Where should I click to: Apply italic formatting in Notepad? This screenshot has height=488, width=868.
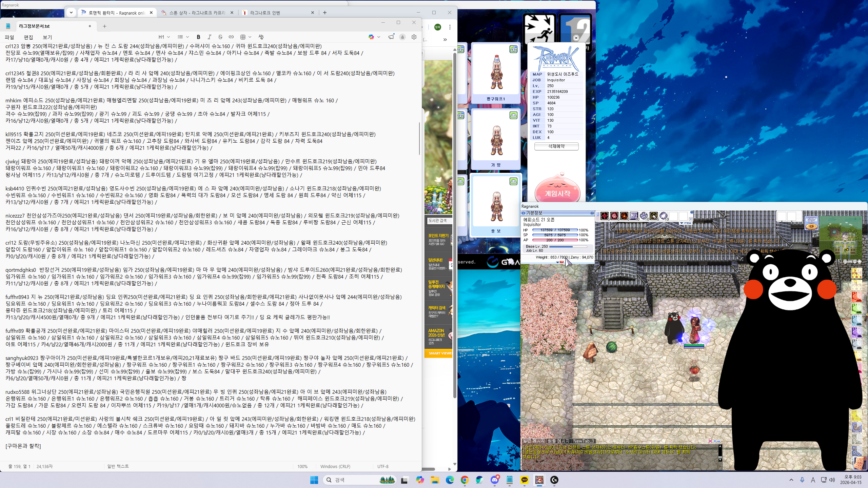pyautogui.click(x=209, y=37)
